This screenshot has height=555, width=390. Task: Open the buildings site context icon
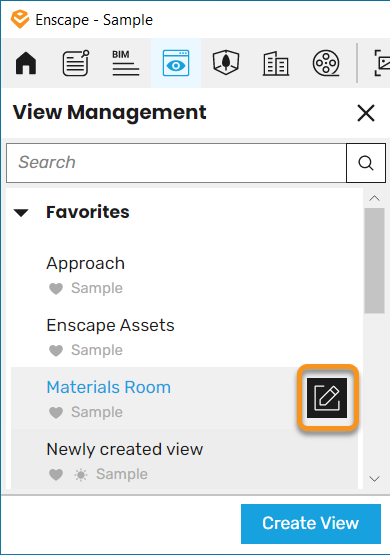pos(276,63)
